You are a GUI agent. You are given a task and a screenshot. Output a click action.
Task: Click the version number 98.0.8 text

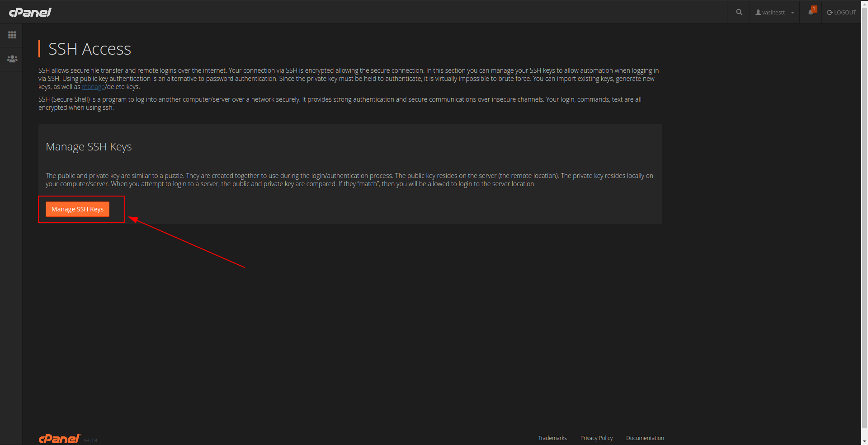click(x=90, y=440)
